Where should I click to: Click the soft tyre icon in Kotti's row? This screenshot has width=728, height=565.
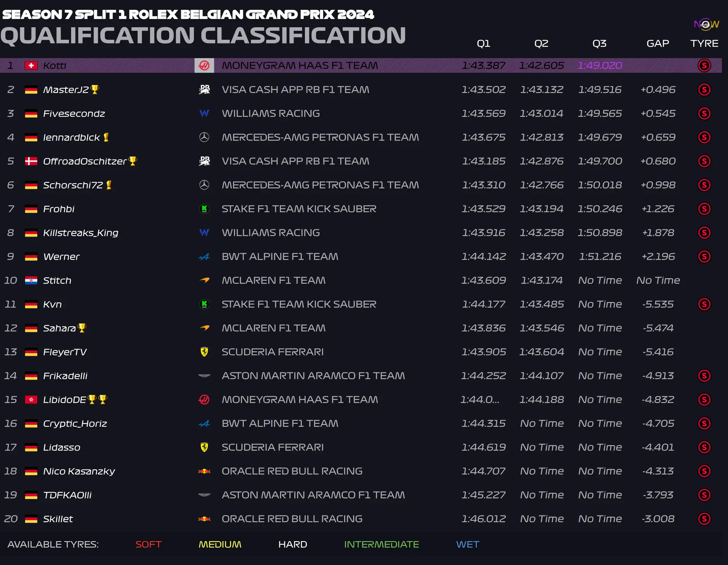[704, 66]
